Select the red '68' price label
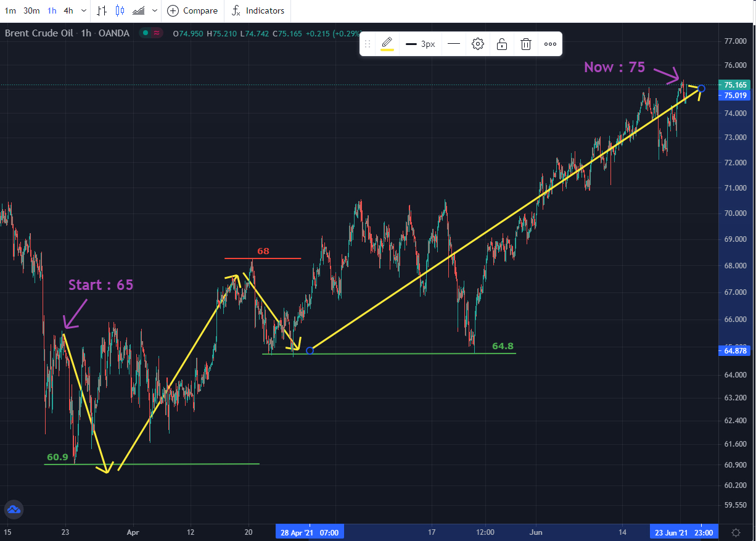This screenshot has width=756, height=541. 263,251
